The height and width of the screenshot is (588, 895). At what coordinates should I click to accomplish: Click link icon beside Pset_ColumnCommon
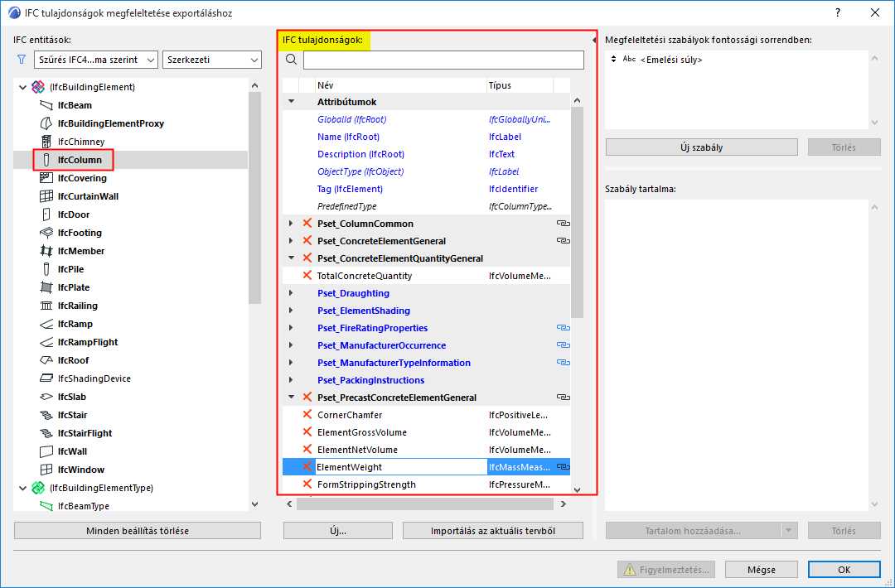[x=563, y=224]
